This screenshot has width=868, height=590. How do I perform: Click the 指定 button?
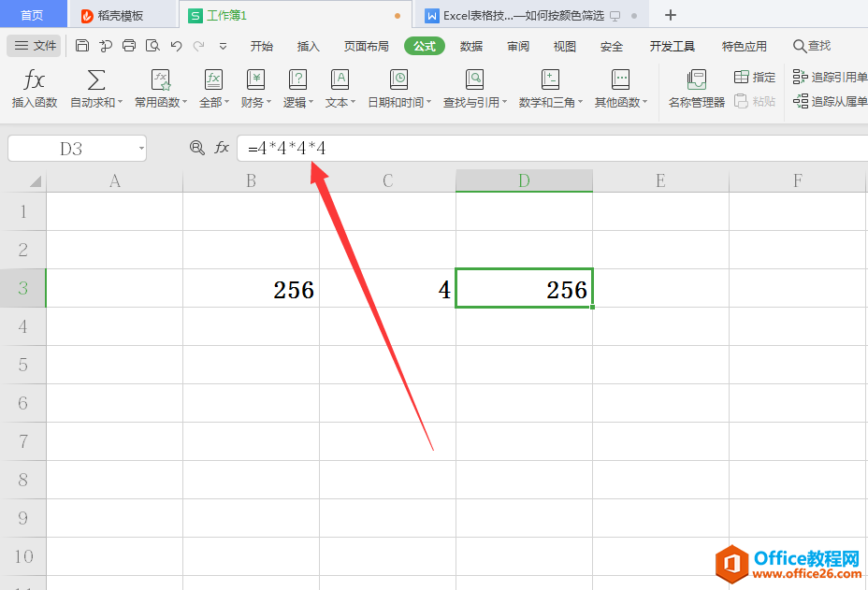coord(755,77)
